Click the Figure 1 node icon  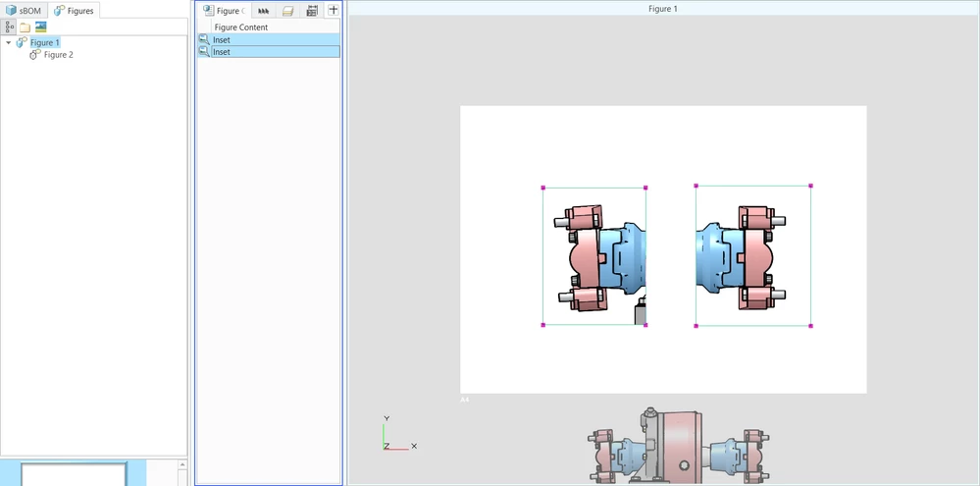tap(22, 42)
